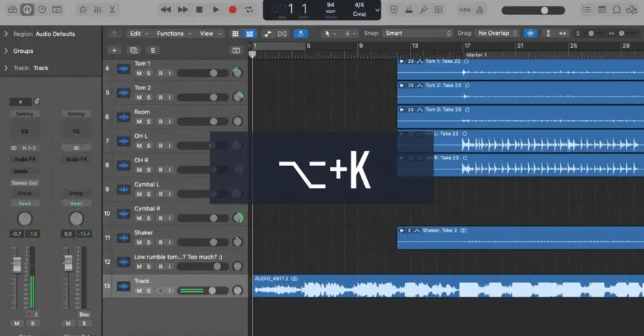The image size is (644, 336).
Task: Toggle the Inspector info button
Action: [x=27, y=9]
